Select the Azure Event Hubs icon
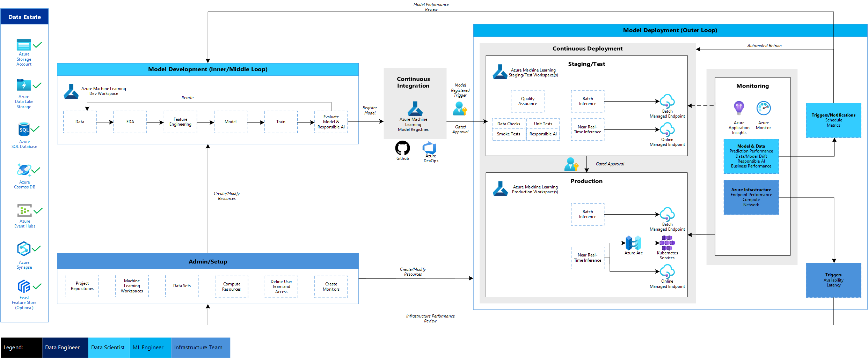Image resolution: width=868 pixels, height=358 pixels. pyautogui.click(x=24, y=210)
